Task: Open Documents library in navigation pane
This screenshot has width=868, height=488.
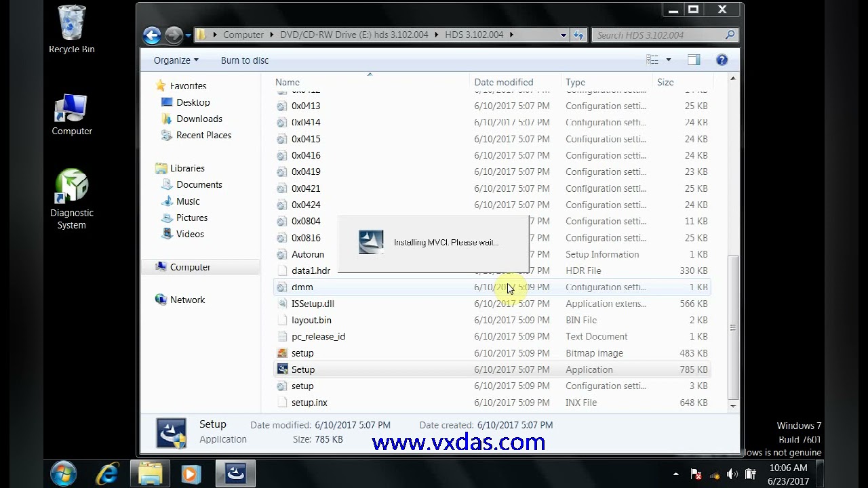Action: [x=199, y=184]
